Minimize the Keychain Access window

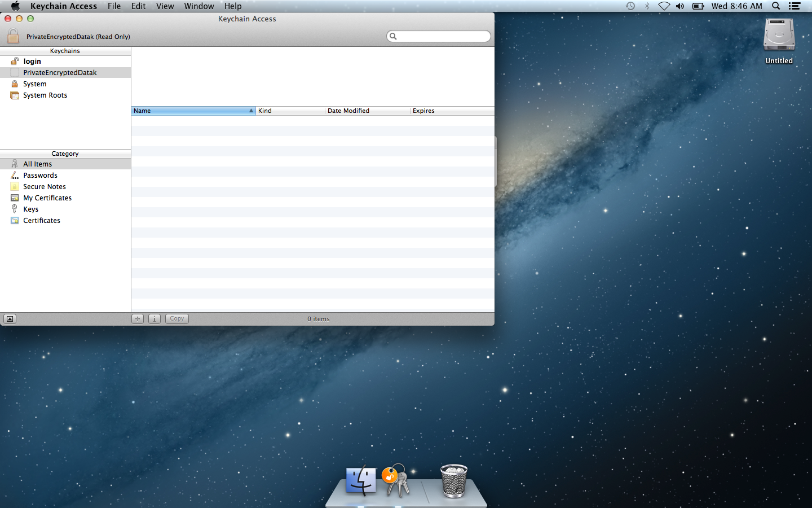click(19, 19)
